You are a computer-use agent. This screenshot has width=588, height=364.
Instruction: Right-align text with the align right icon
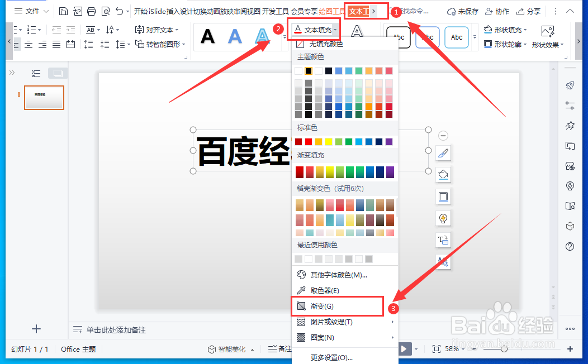tap(42, 45)
